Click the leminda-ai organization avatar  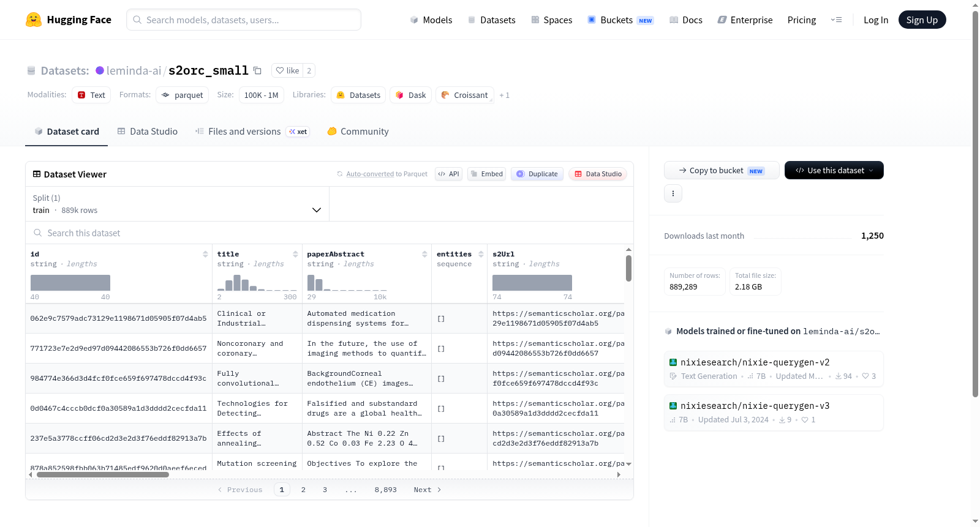pyautogui.click(x=100, y=70)
